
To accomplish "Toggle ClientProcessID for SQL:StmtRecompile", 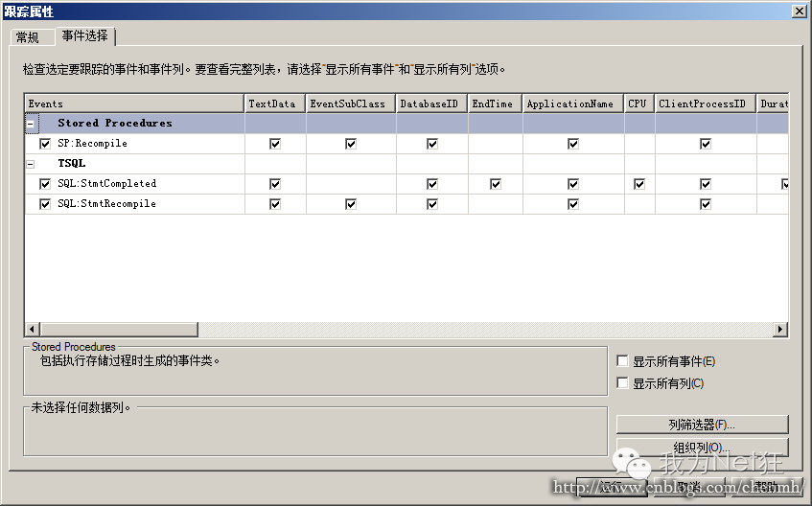I will tap(706, 204).
